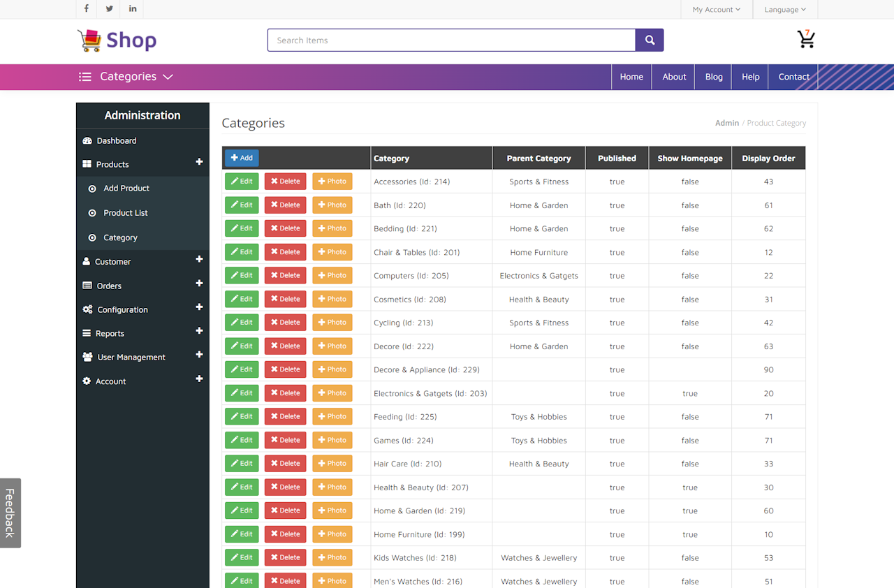Edit the Computers category
894x588 pixels.
coord(242,275)
